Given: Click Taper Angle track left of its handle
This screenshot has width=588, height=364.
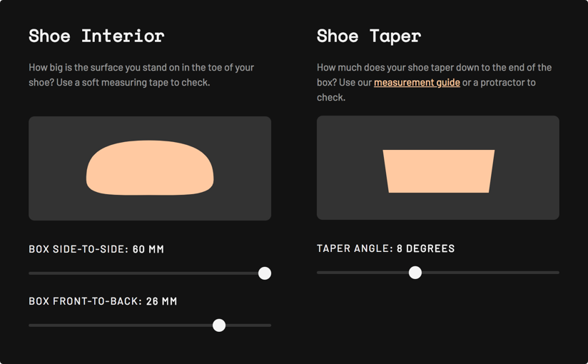Looking at the screenshot, I should [363, 273].
